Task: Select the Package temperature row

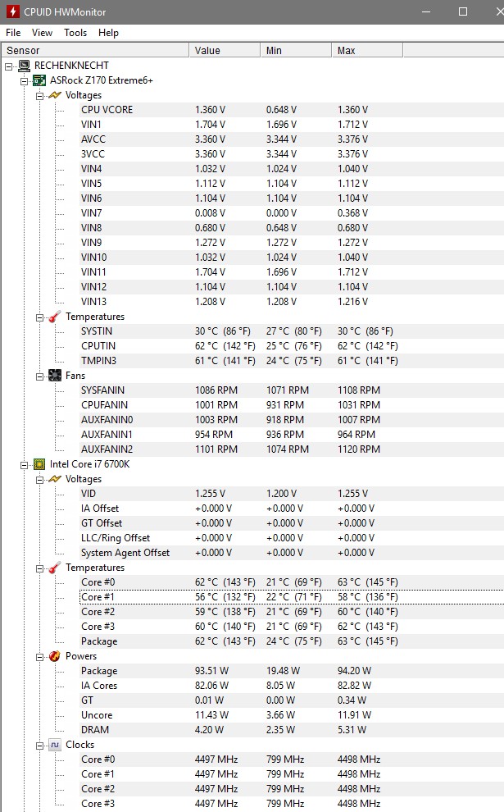Action: click(291, 641)
